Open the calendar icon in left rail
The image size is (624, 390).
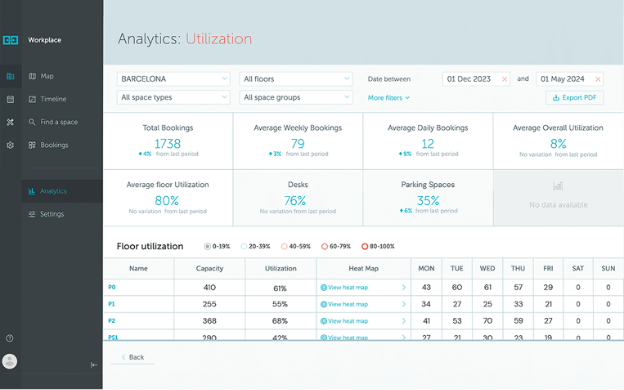coord(10,99)
